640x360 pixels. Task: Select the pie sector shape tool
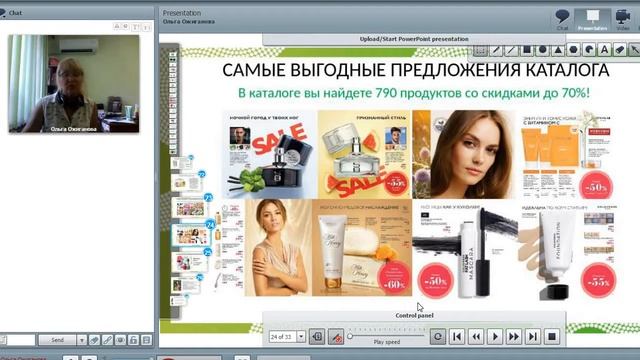pos(589,50)
